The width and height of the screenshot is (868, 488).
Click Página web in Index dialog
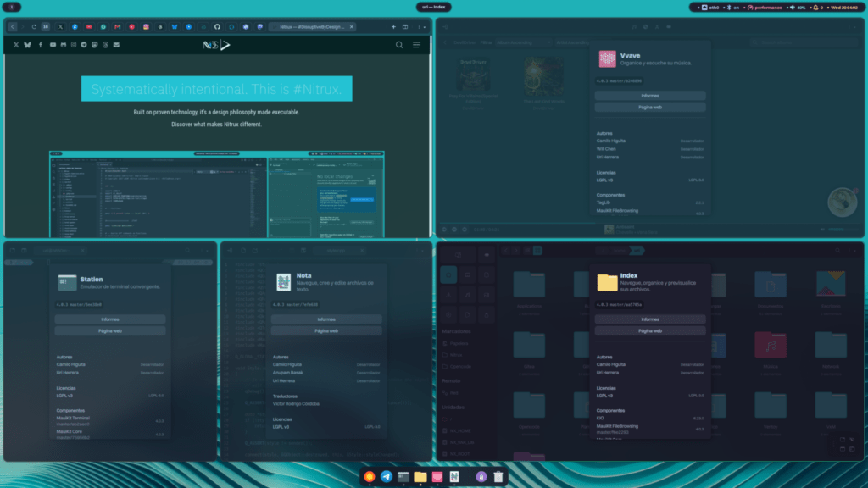coord(650,331)
